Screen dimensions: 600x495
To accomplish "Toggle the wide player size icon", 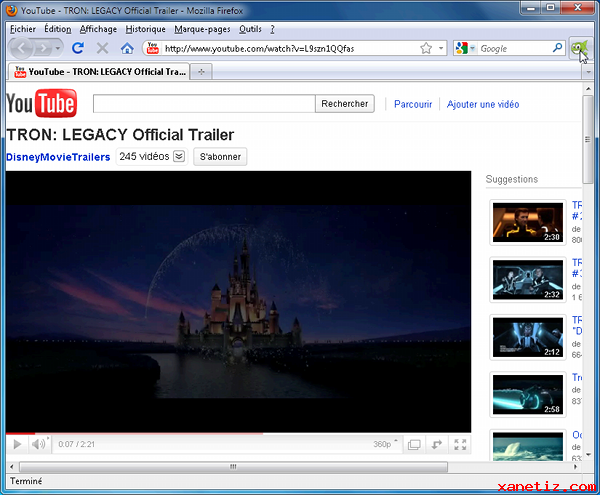I will tap(414, 445).
